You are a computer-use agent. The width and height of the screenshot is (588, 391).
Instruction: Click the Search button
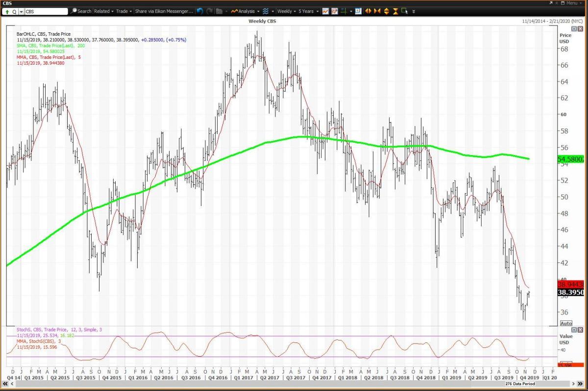point(81,11)
